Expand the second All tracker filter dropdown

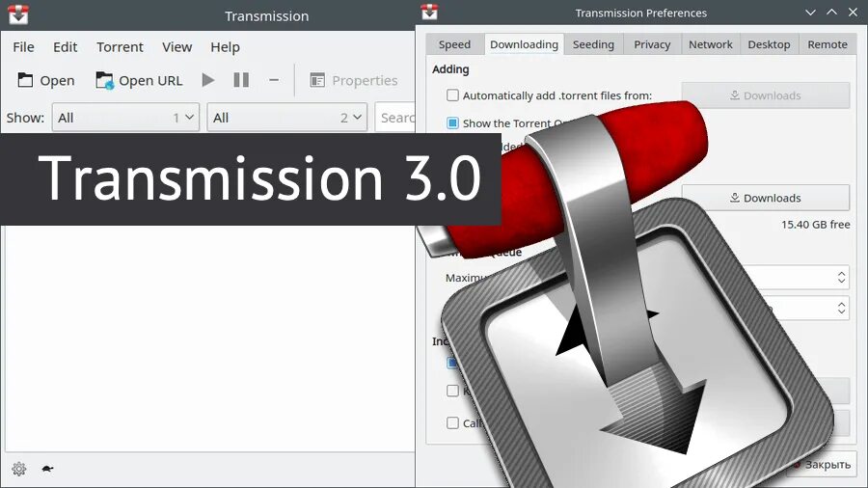[286, 118]
